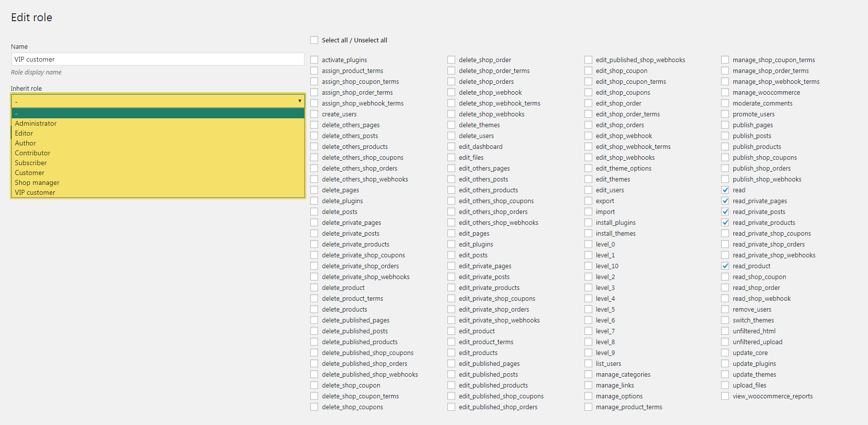This screenshot has width=868, height=425.
Task: Uncheck read_private_products checkbox
Action: [725, 222]
